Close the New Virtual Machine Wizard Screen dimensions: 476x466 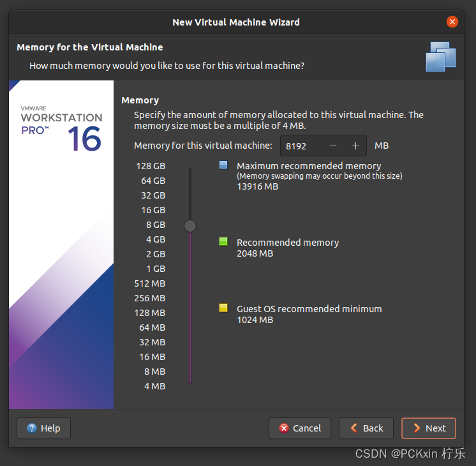[452, 22]
